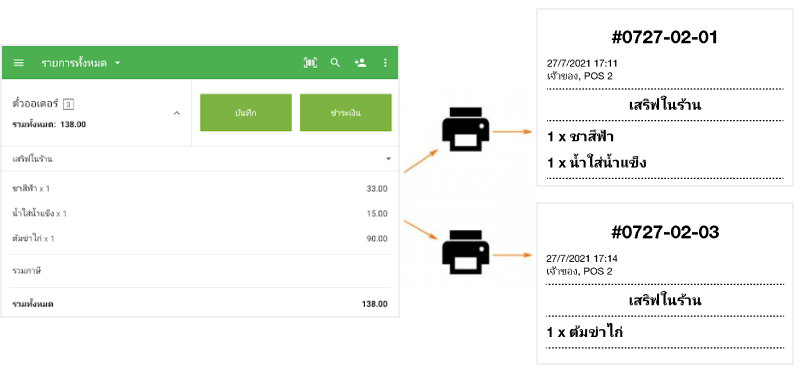Screen dimensions: 800x389
Task: Select the ชาสีฟ้า x 1 order line
Action: [x=200, y=189]
